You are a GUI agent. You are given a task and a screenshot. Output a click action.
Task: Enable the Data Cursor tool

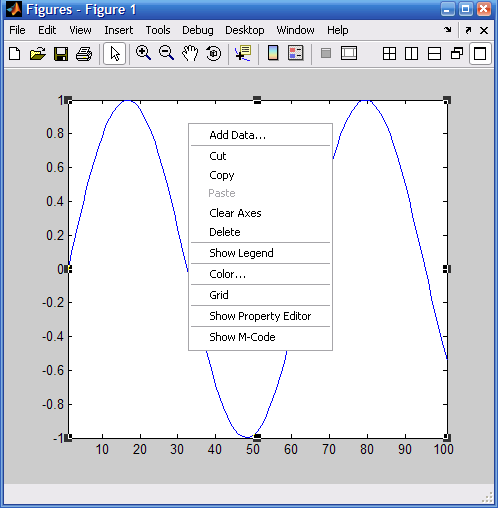click(243, 53)
